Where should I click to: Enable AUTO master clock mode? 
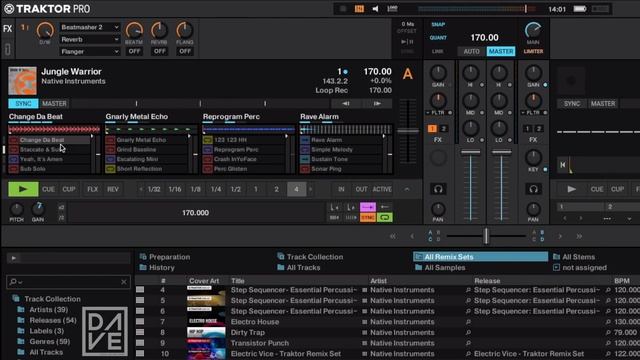(471, 51)
